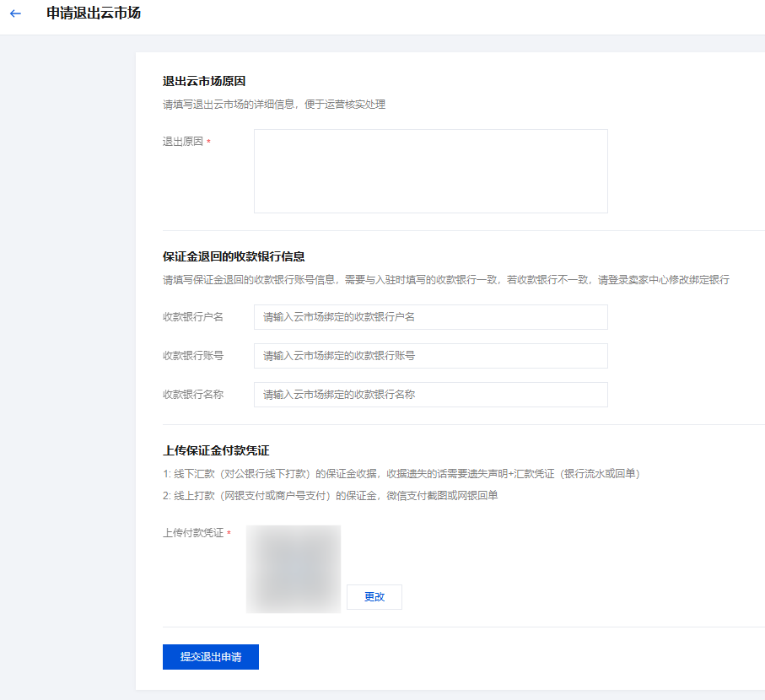The image size is (765, 700).
Task: Click the back arrow icon
Action: pyautogui.click(x=16, y=13)
